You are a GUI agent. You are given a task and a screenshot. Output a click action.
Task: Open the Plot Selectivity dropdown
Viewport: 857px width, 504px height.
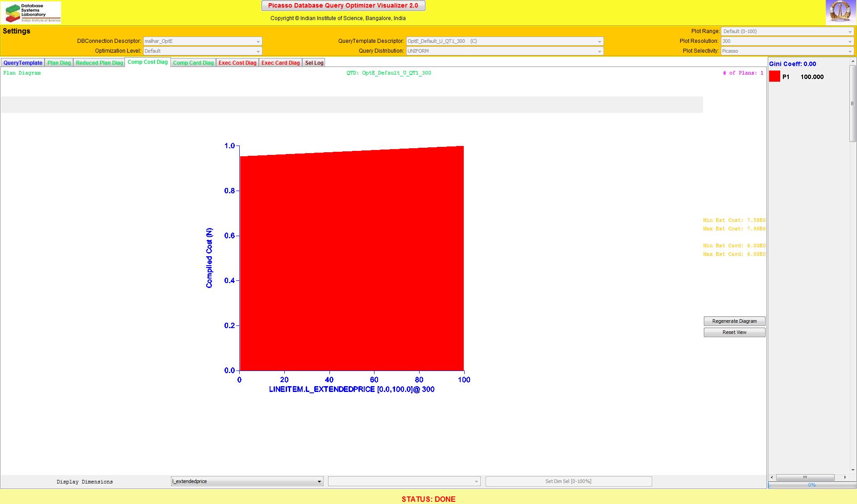pyautogui.click(x=787, y=51)
